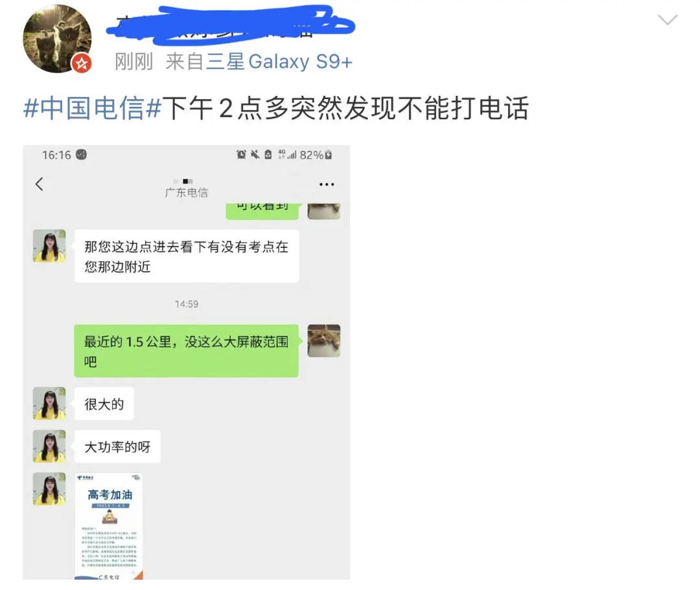
Task: Tap the 4G signal strength indicator
Action: pyautogui.click(x=287, y=155)
